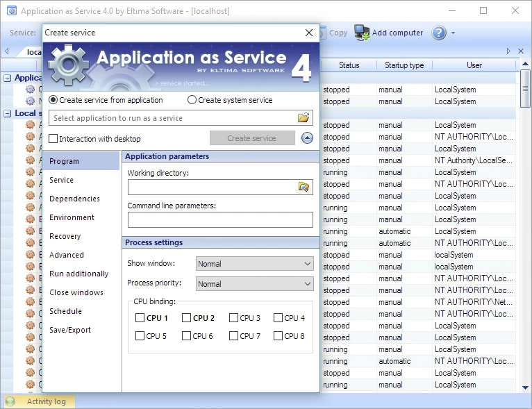Viewport: 532px width, 409px height.
Task: Collapse the Local services tree group
Action: [x=8, y=113]
